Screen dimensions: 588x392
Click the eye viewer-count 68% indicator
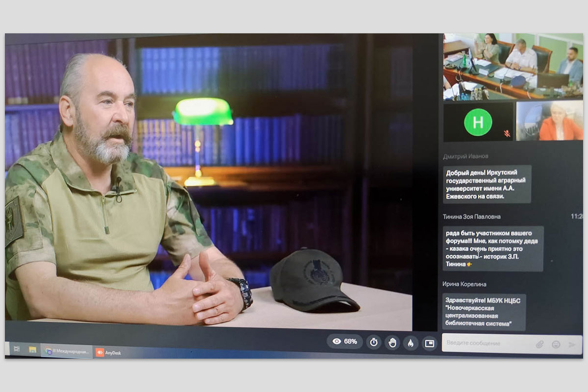(345, 342)
